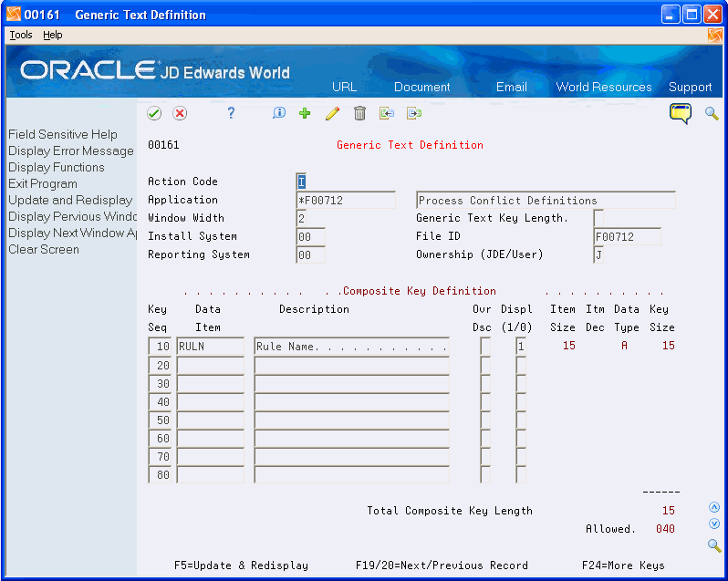Click the yellow chat bubble icon
This screenshot has height=581, width=728.
click(681, 113)
